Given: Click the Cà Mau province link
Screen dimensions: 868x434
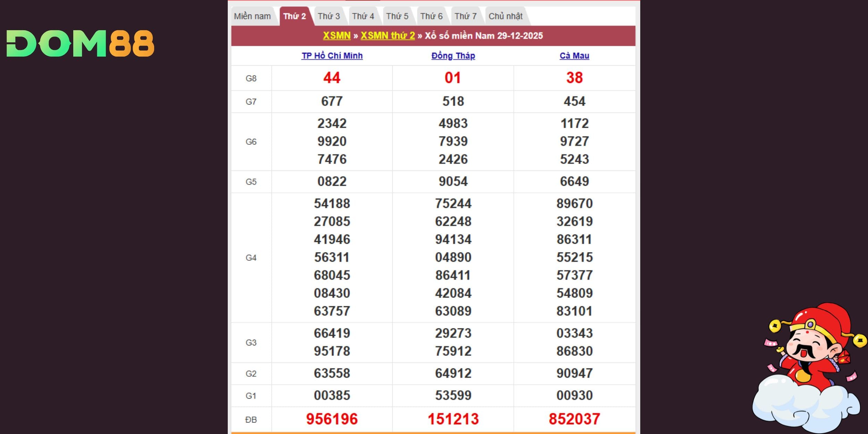Looking at the screenshot, I should [x=574, y=56].
